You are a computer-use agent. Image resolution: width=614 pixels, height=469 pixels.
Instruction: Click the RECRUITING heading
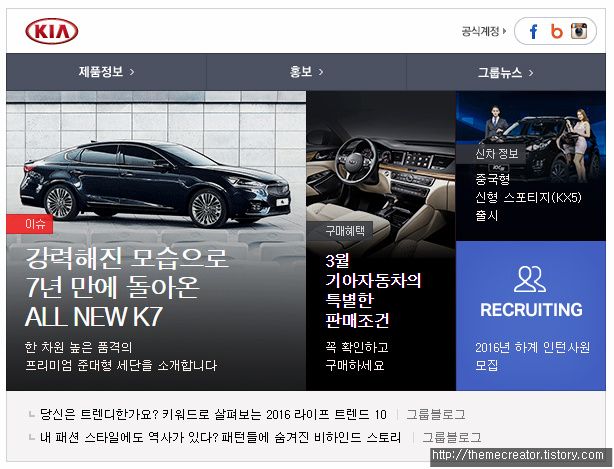point(531,310)
